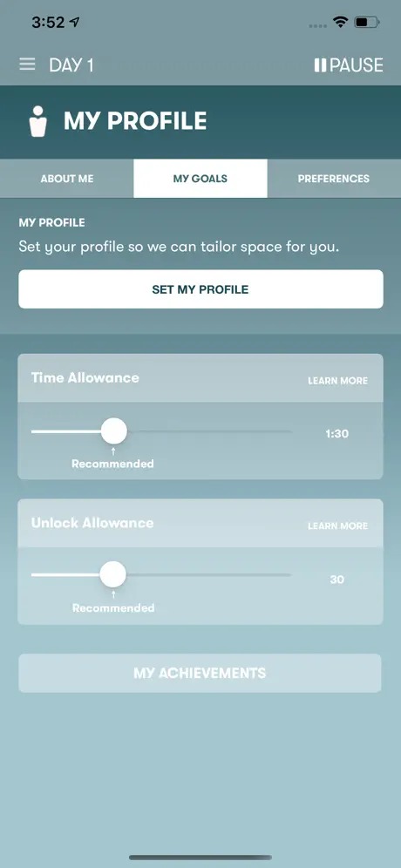This screenshot has width=401, height=868.
Task: Tap the 1:30 time allowance value
Action: (x=337, y=433)
